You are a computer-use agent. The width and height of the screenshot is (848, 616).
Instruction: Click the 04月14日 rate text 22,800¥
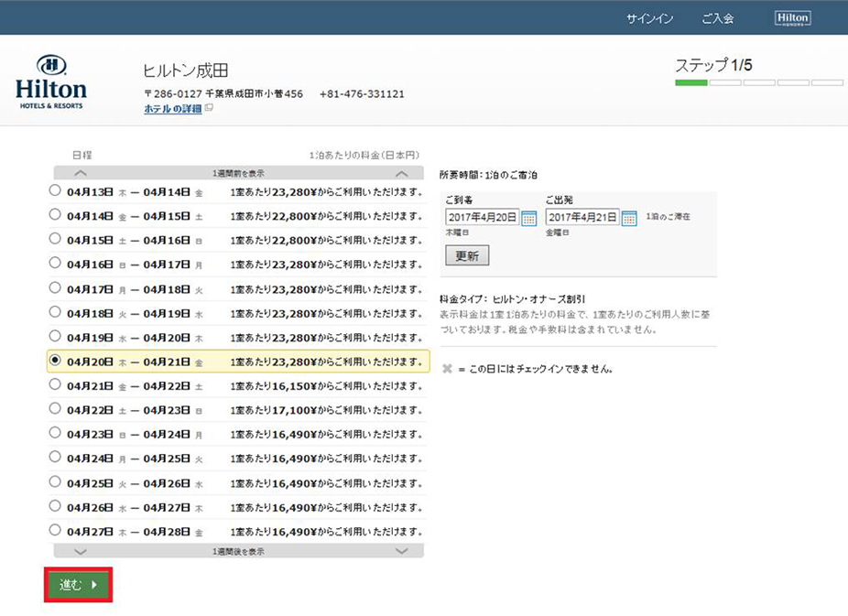click(294, 216)
